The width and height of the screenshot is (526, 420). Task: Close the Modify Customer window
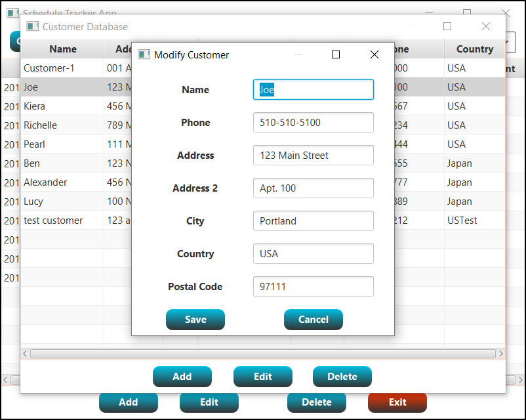[374, 54]
